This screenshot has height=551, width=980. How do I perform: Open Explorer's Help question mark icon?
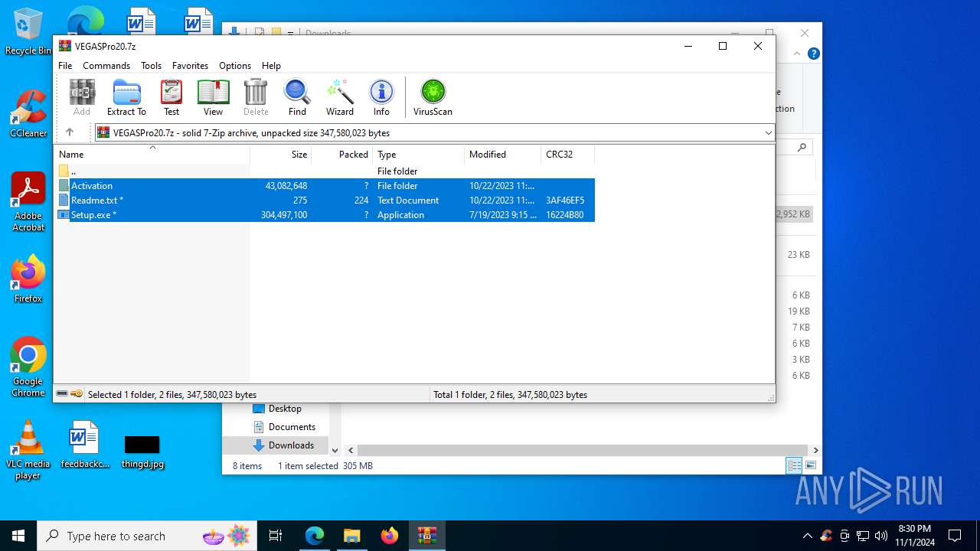click(x=814, y=54)
